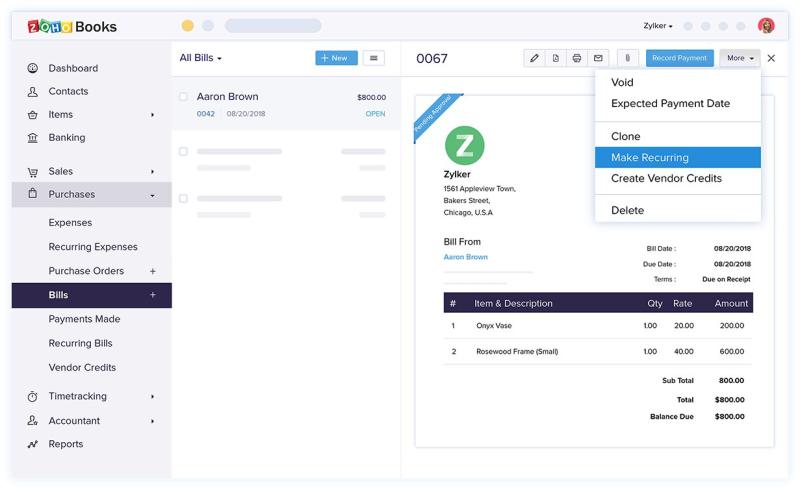Image resolution: width=800 pixels, height=490 pixels.
Task: Click the Timetracking stopwatch icon
Action: [x=33, y=396]
